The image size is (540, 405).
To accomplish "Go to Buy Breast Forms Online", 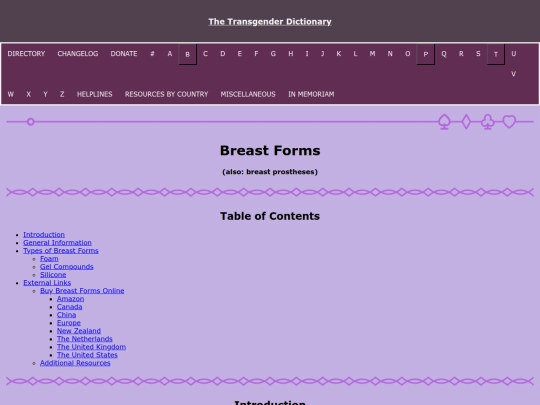I will (x=82, y=291).
